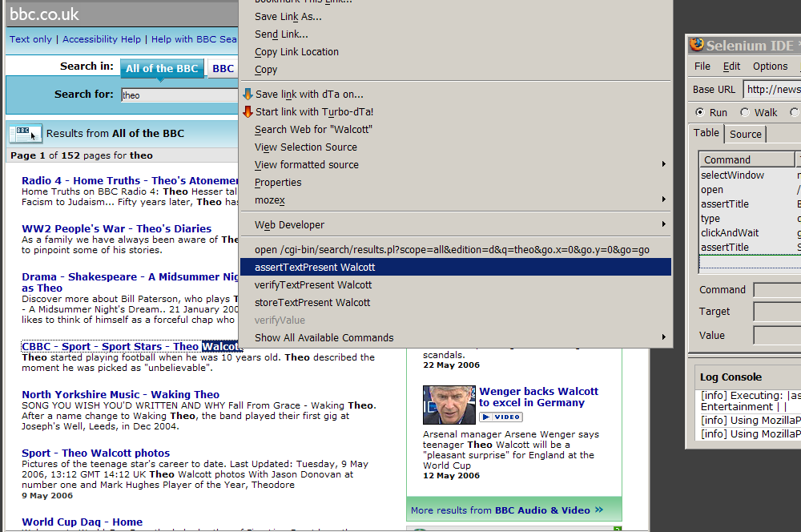Select View Selection Source entry
Image resolution: width=801 pixels, height=532 pixels.
[x=456, y=147]
